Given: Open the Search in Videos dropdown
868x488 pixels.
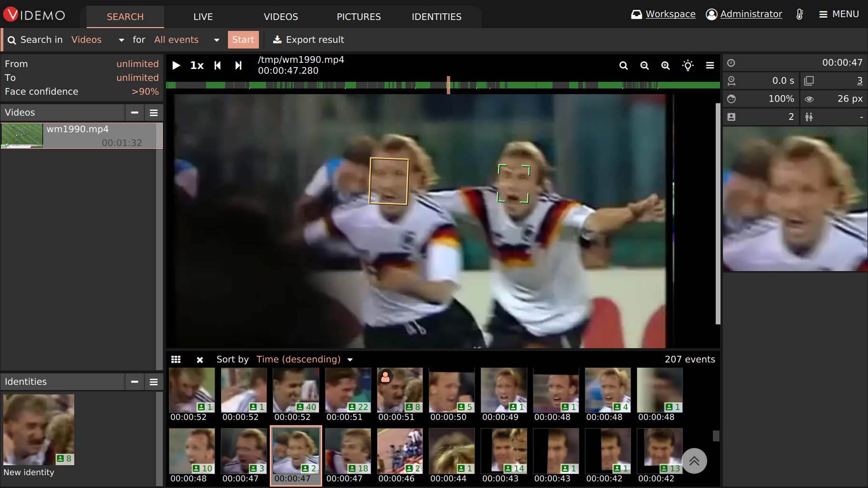Looking at the screenshot, I should 98,40.
